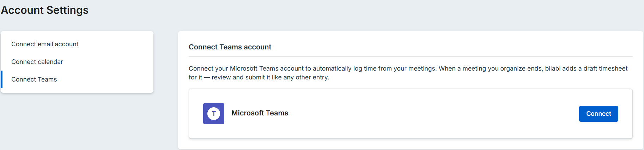Open Connect calendar settings
This screenshot has width=644, height=150.
(x=77, y=62)
